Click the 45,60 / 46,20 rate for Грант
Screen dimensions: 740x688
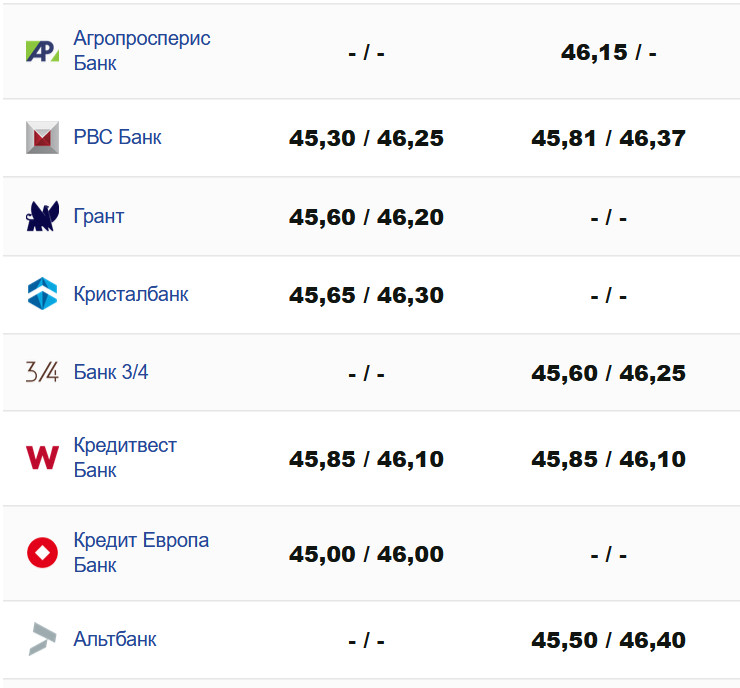point(366,217)
